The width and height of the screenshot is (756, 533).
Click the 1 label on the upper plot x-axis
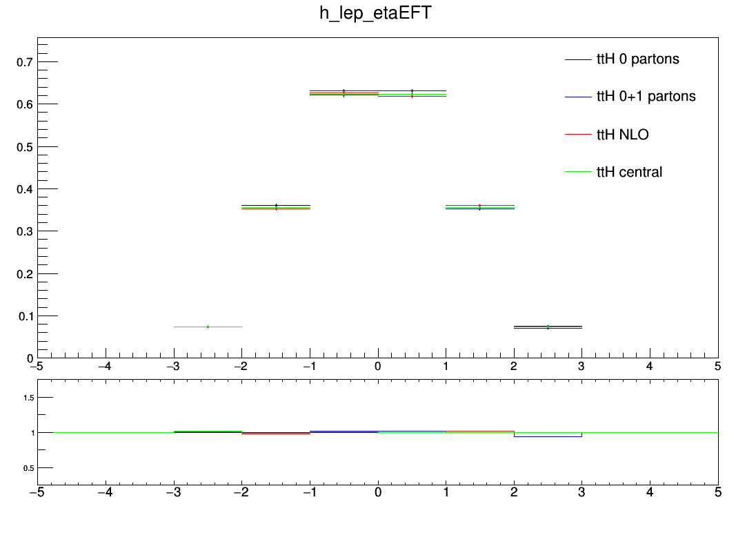(446, 367)
